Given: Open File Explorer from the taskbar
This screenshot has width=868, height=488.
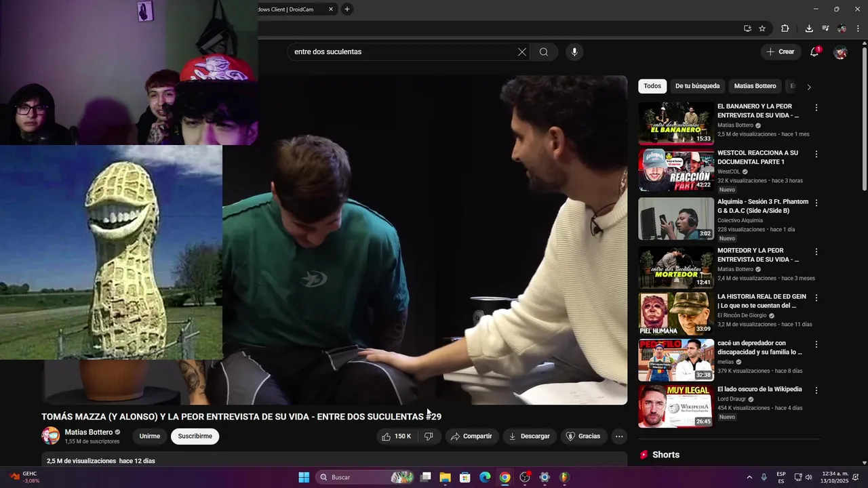Looking at the screenshot, I should [x=445, y=477].
